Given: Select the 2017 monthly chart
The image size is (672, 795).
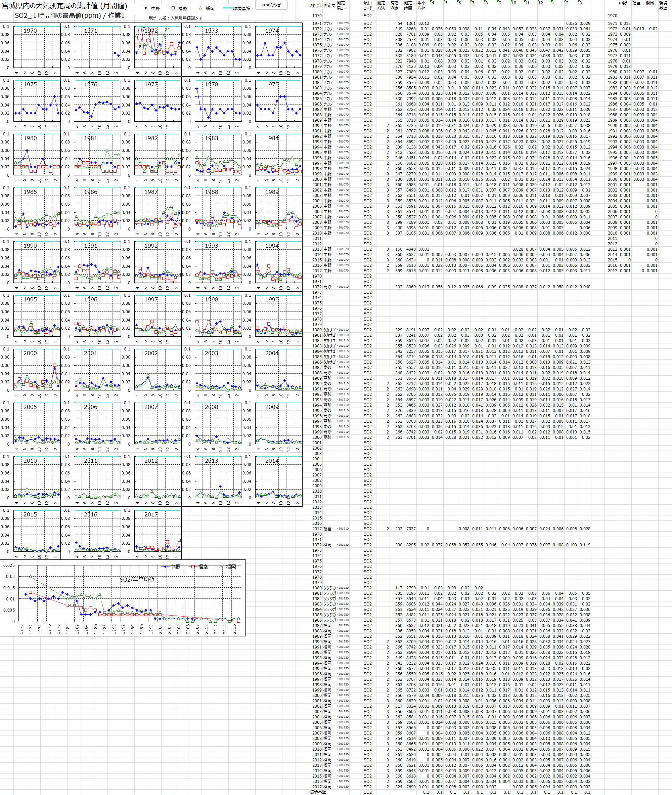Looking at the screenshot, I should tap(151, 533).
